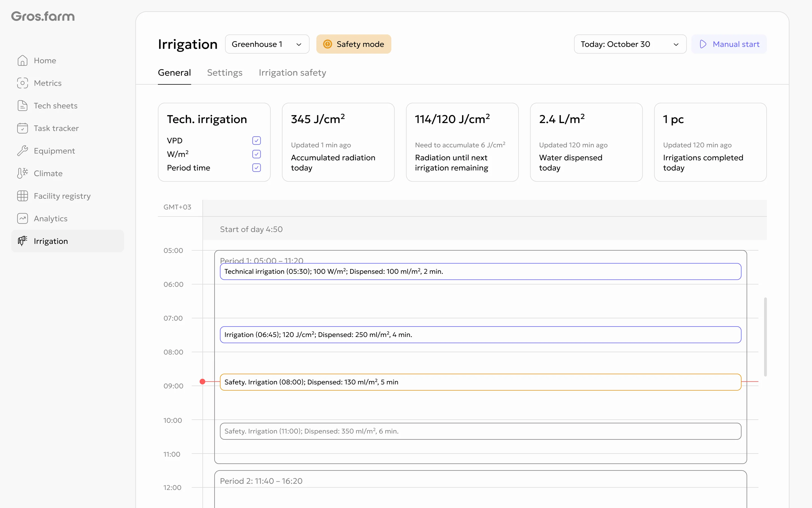This screenshot has width=812, height=508.
Task: Click the Period 1: 05:00 – 11:20 label
Action: click(x=262, y=260)
